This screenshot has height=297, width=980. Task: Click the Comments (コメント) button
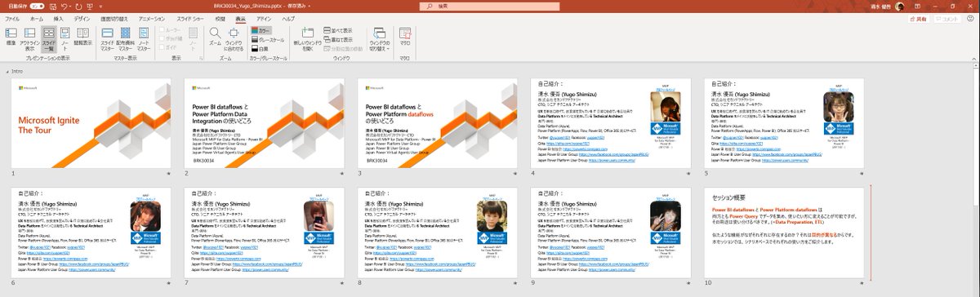point(947,19)
